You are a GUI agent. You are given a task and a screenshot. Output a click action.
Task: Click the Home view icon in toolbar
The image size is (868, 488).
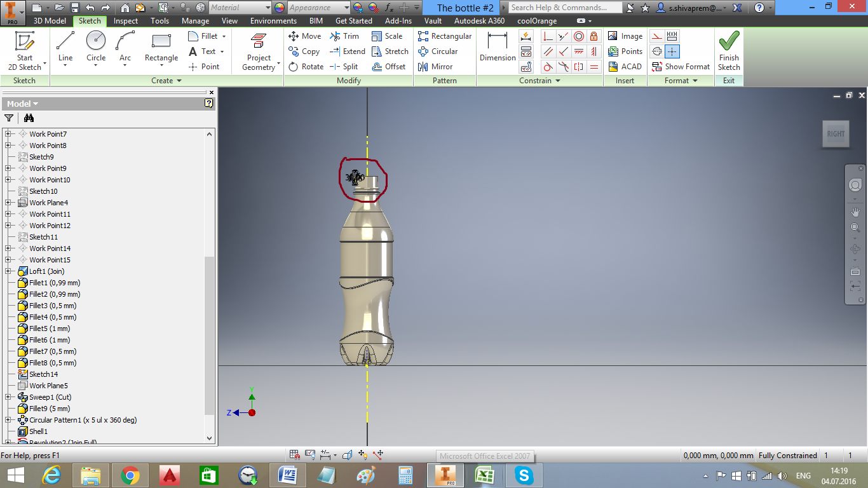(125, 8)
